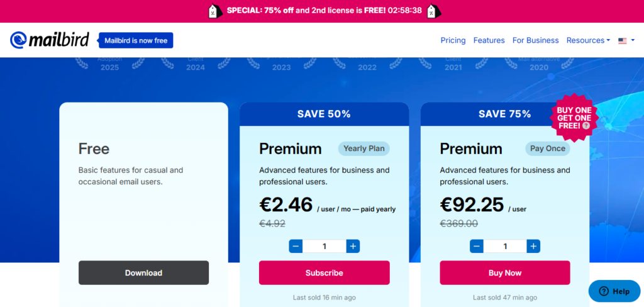Increase Yearly Plan user quantity with plus

pyautogui.click(x=353, y=246)
